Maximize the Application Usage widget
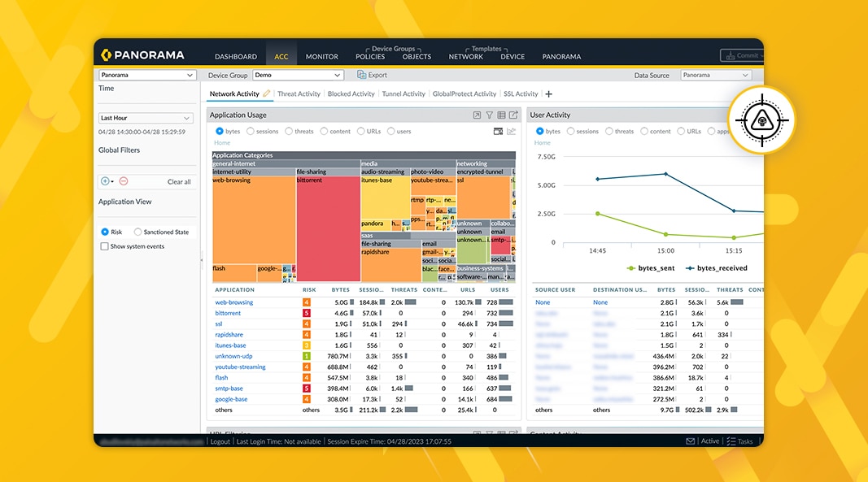Image resolution: width=868 pixels, height=482 pixels. point(478,115)
